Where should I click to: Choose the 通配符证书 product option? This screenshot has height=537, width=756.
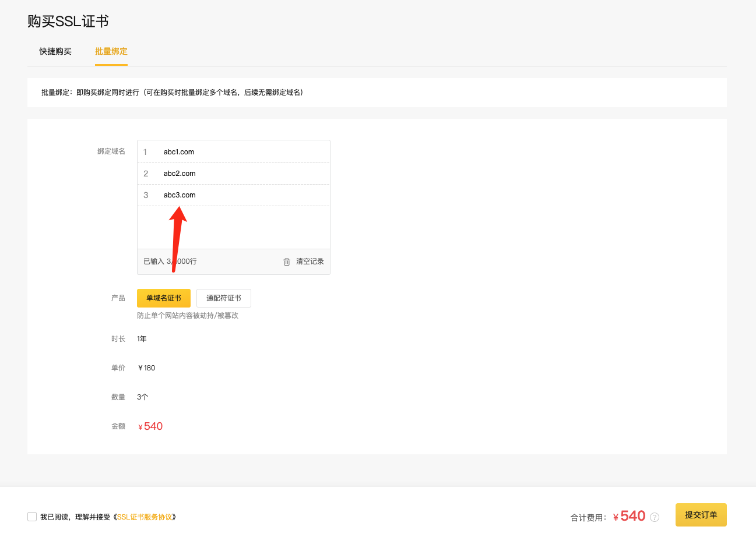pos(224,298)
